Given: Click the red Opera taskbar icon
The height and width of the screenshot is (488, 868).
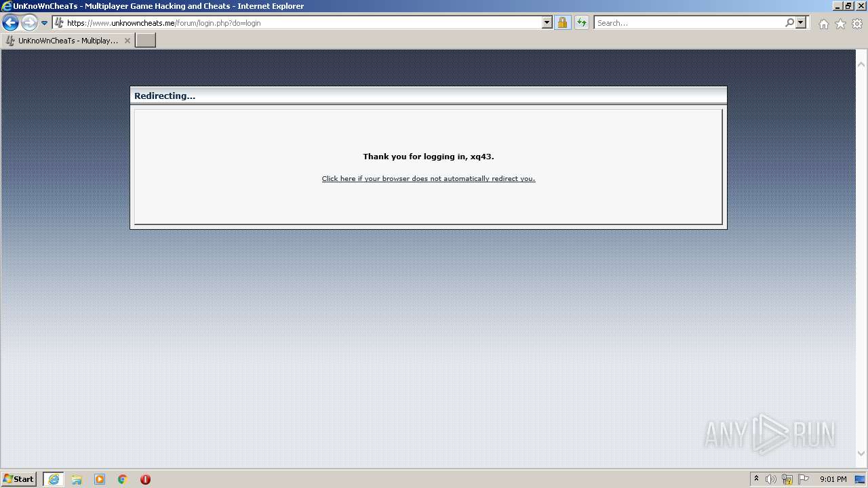Looking at the screenshot, I should 145,479.
